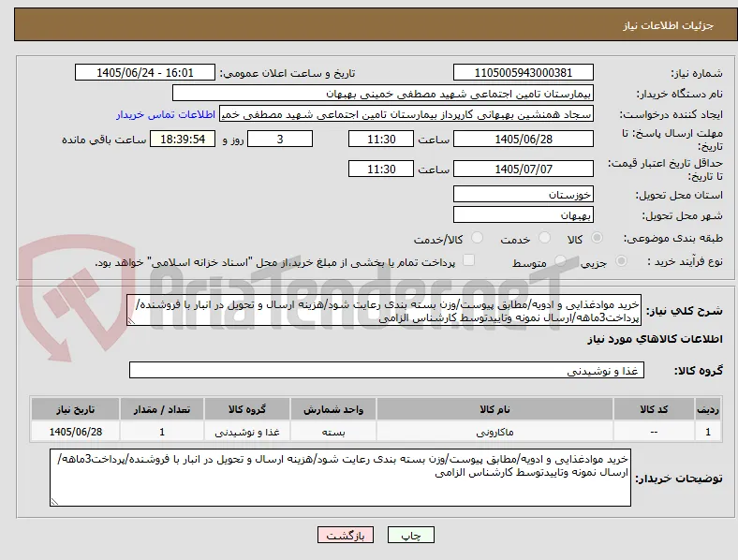Click the request creator field سجاد همنشین
The image size is (738, 560).
click(x=406, y=114)
